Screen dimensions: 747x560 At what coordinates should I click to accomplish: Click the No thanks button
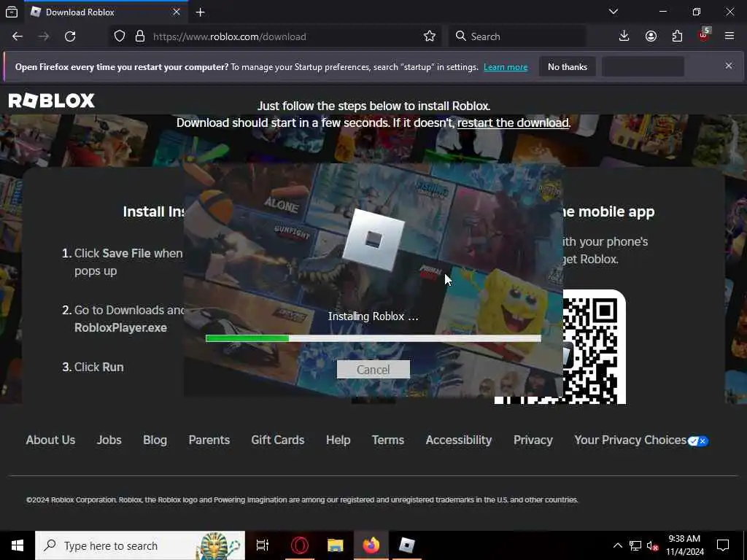coord(568,67)
